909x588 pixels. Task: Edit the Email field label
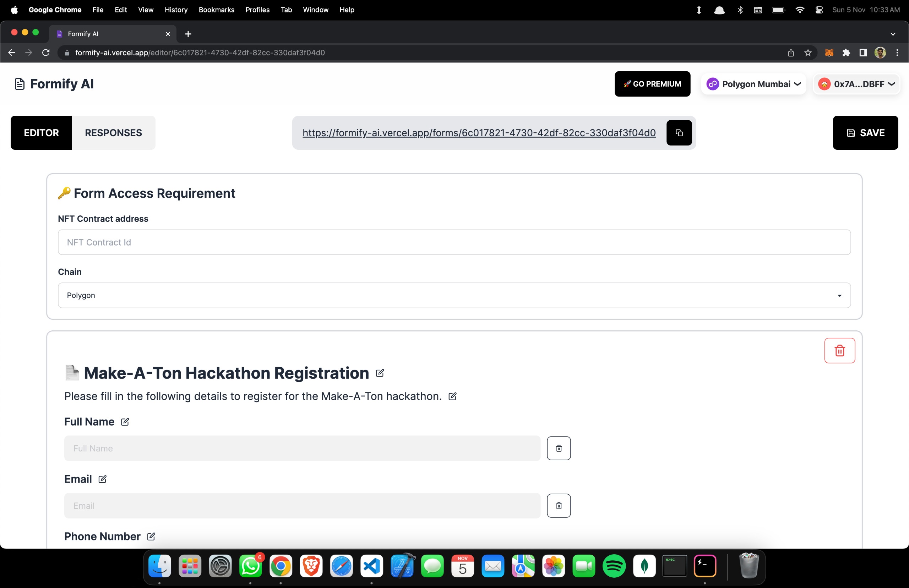[102, 479]
